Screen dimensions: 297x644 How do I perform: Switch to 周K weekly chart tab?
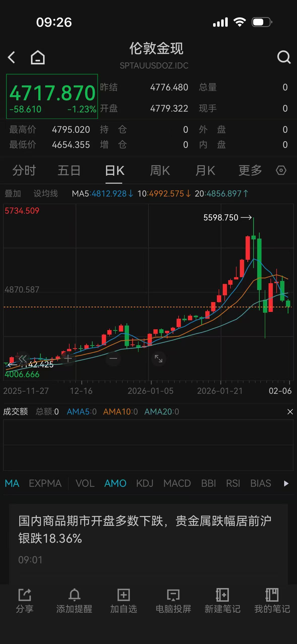tap(160, 171)
